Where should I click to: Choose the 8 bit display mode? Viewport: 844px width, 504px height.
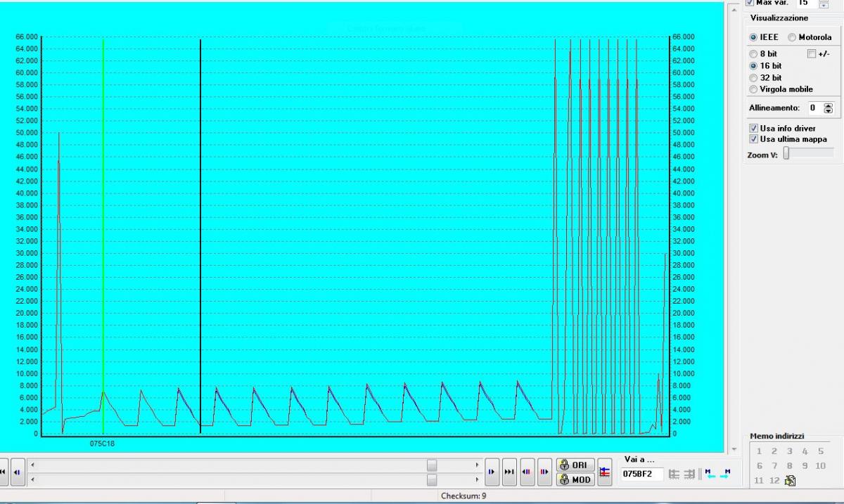point(754,53)
